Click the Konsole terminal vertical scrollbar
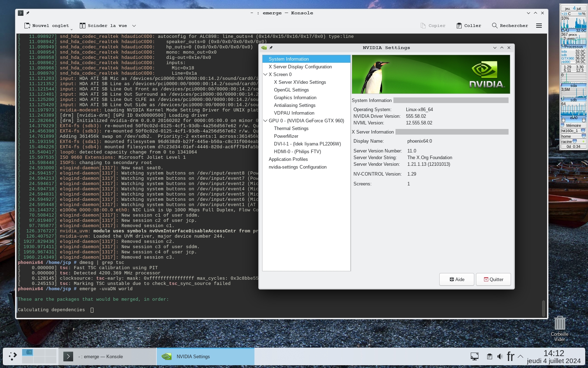 pyautogui.click(x=543, y=308)
